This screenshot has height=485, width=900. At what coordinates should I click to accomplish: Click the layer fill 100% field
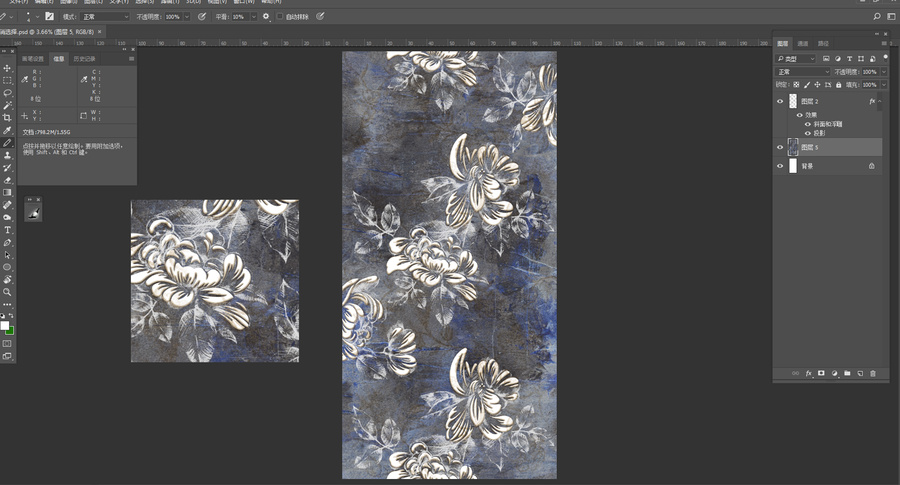870,85
